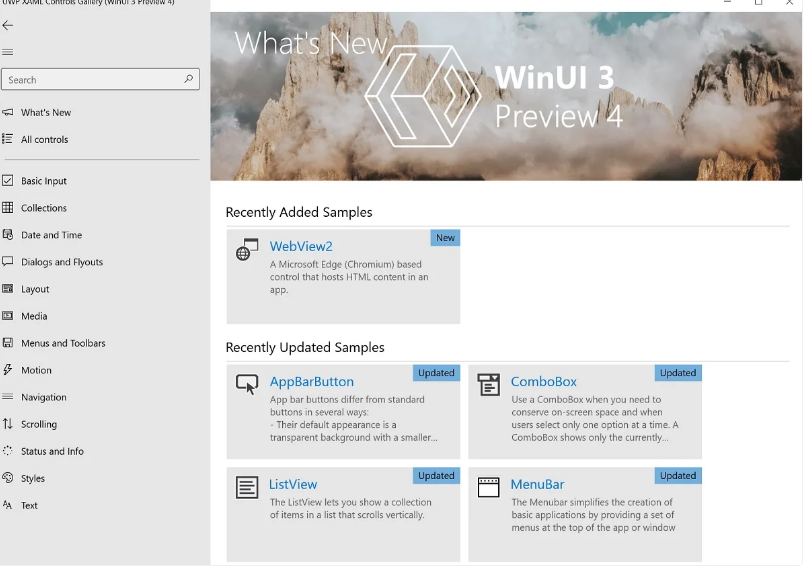This screenshot has height=567, width=804.
Task: Click the search magnifier icon
Action: [189, 79]
